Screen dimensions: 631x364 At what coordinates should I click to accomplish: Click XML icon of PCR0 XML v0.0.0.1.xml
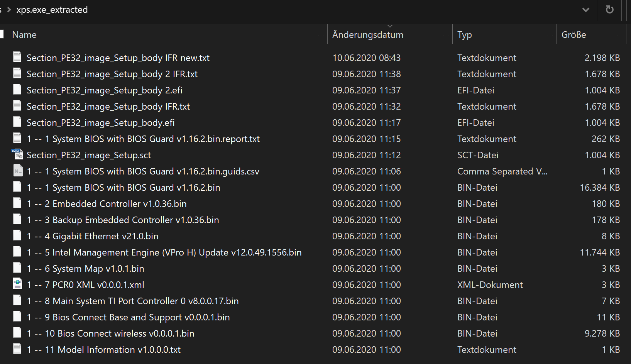tap(17, 284)
